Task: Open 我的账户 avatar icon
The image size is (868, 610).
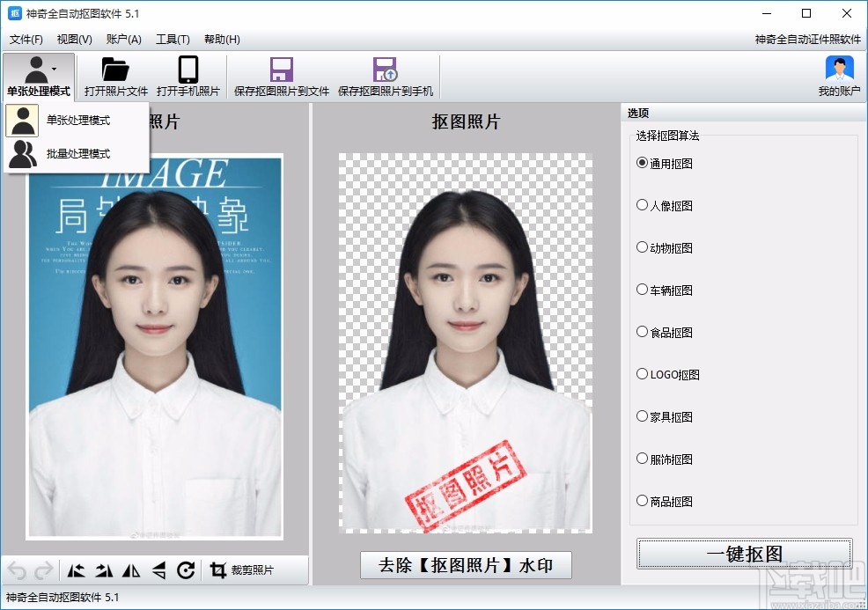Action: coord(839,70)
